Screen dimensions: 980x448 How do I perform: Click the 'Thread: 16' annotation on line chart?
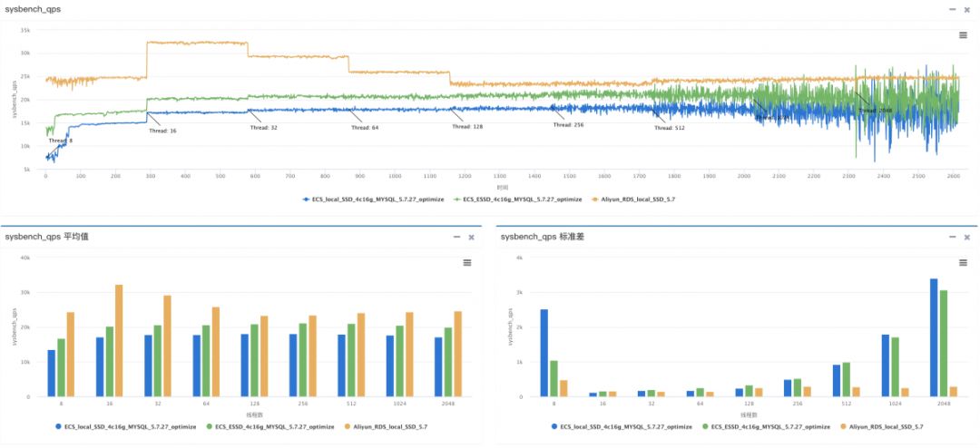click(163, 131)
